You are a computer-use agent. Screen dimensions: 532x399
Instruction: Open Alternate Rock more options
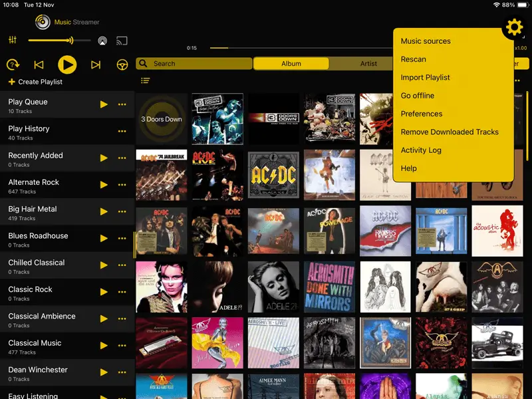pos(122,185)
